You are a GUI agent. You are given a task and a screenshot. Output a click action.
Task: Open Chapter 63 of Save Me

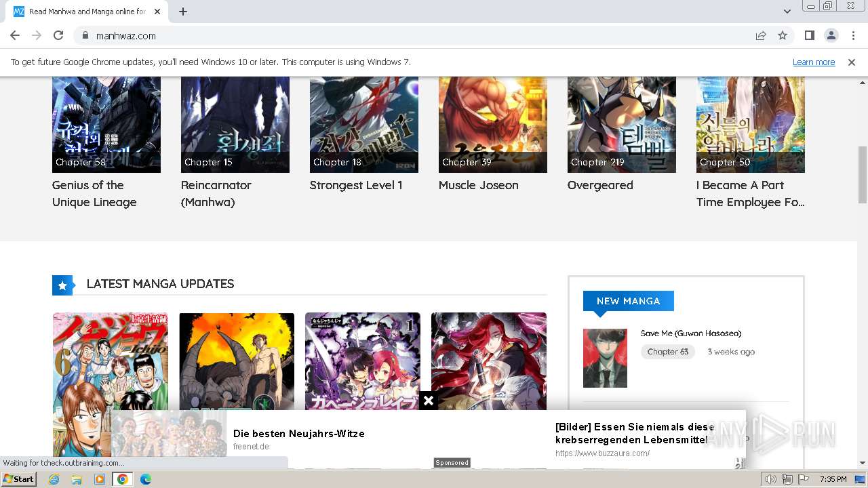pos(668,352)
